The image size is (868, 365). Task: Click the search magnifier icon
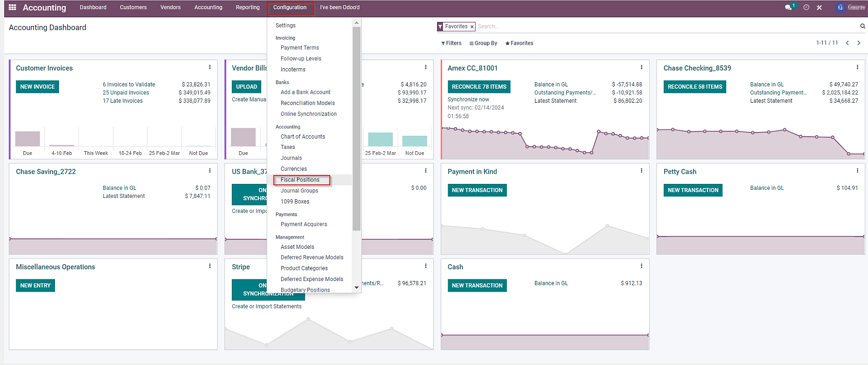(x=863, y=26)
